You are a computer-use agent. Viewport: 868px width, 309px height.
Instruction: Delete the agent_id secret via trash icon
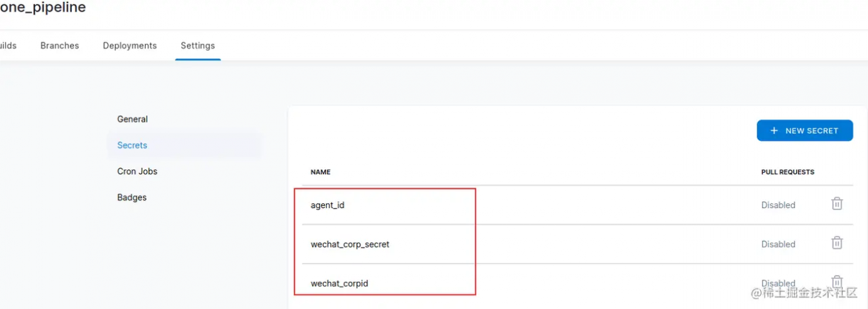tap(837, 204)
